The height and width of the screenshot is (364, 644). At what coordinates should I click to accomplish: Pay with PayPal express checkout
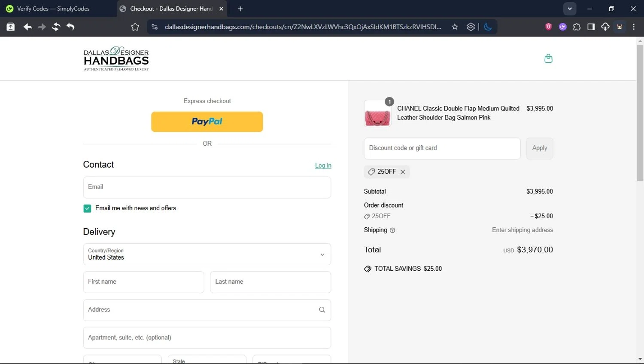(x=207, y=122)
